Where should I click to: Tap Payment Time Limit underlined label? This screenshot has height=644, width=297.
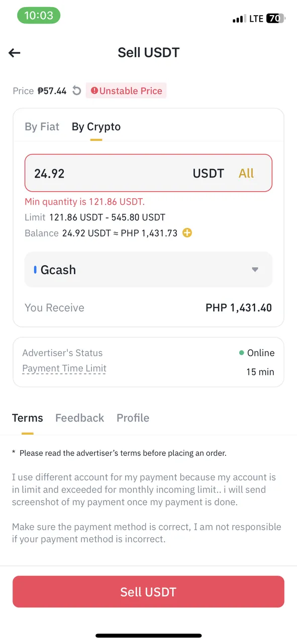[x=64, y=368]
